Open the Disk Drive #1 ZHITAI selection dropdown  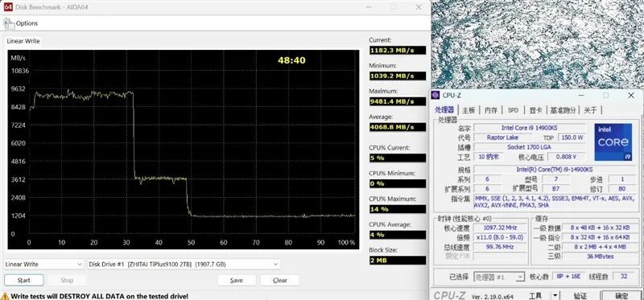tap(184, 265)
